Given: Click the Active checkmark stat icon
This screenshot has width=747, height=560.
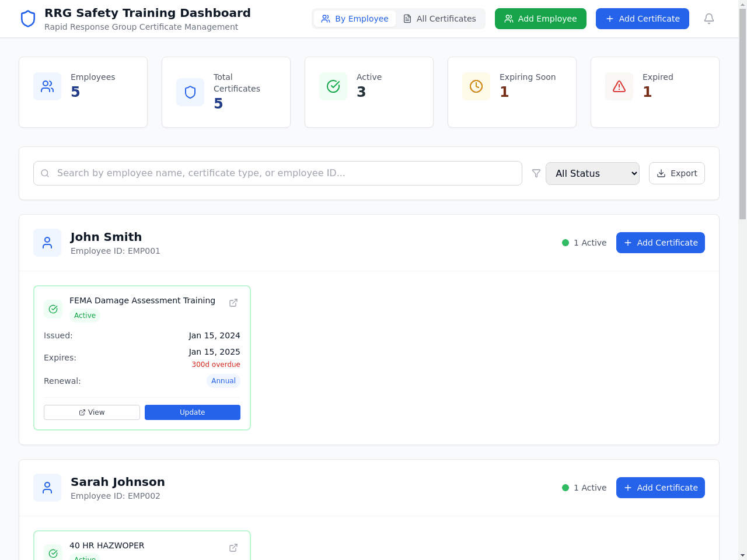Looking at the screenshot, I should click(x=333, y=86).
